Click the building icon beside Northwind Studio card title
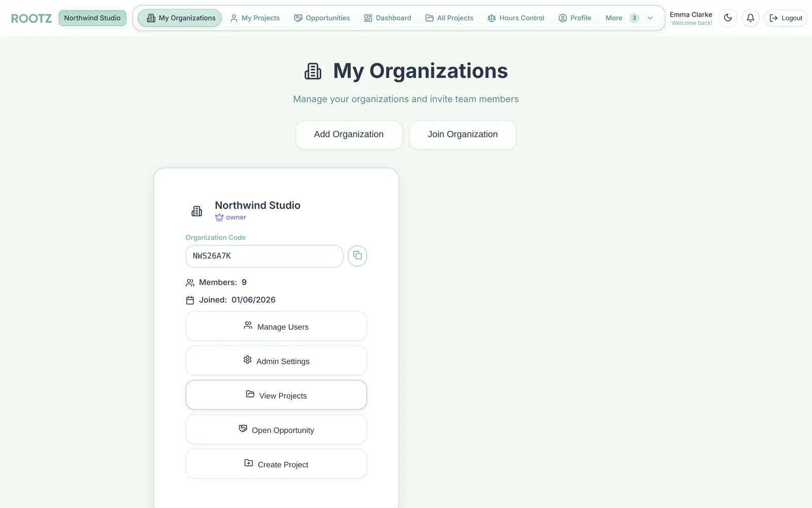This screenshot has height=508, width=812. 197,211
